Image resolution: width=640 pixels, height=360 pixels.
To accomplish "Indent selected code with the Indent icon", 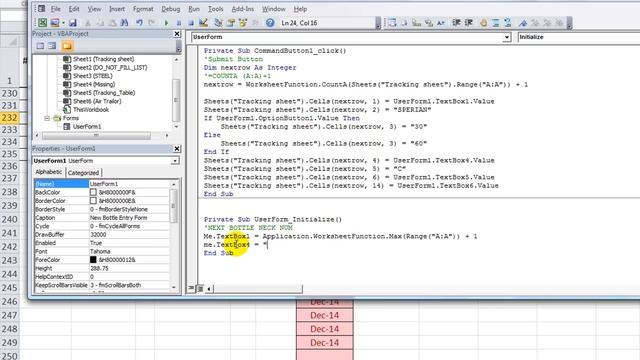I will pos(456,23).
